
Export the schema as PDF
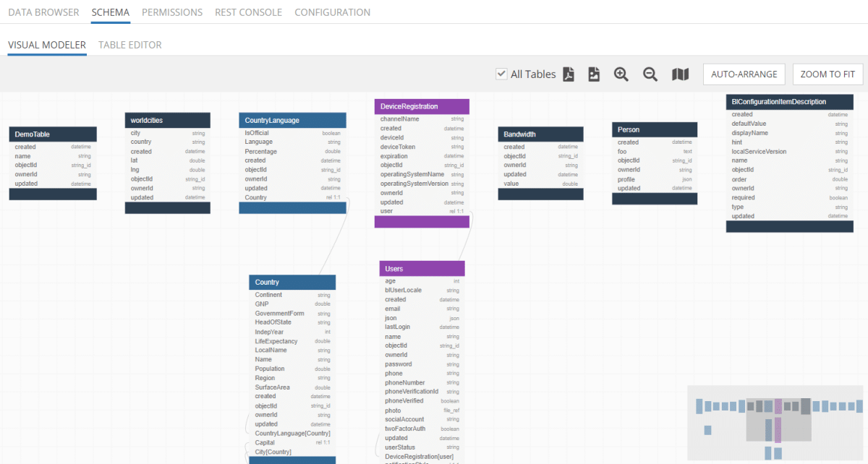[569, 74]
